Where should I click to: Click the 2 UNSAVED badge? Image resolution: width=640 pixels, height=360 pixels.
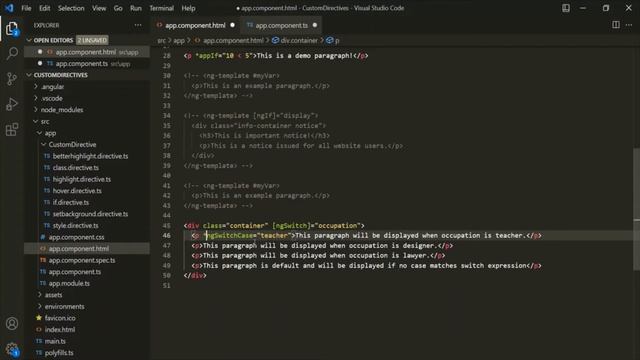coord(92,40)
